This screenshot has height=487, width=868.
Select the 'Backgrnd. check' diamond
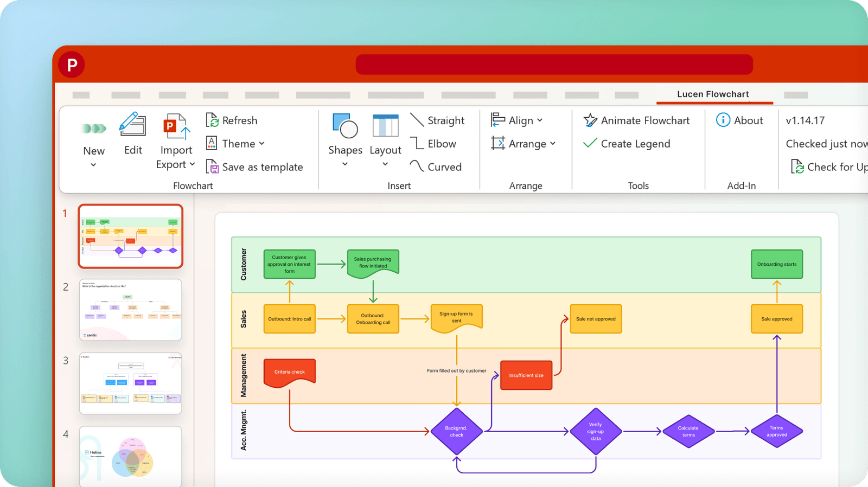pyautogui.click(x=457, y=431)
